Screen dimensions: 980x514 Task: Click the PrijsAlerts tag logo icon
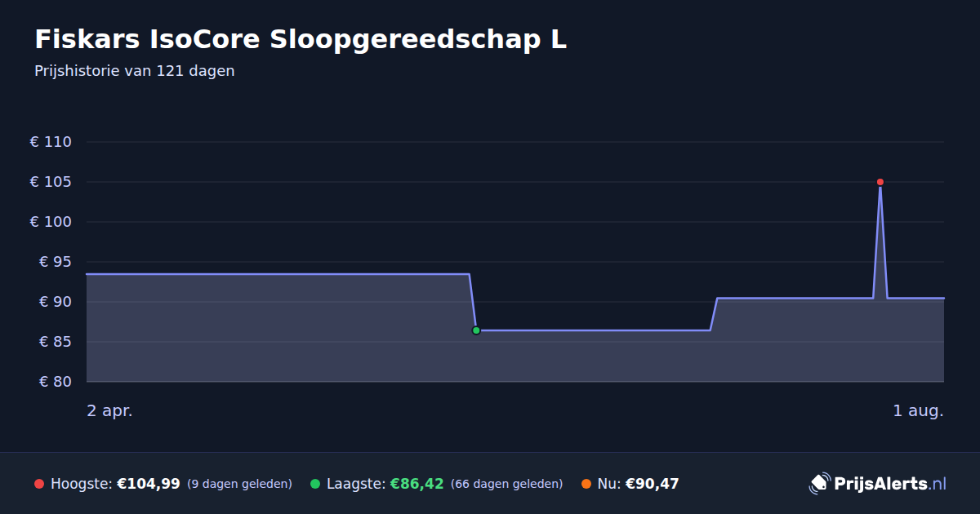819,484
